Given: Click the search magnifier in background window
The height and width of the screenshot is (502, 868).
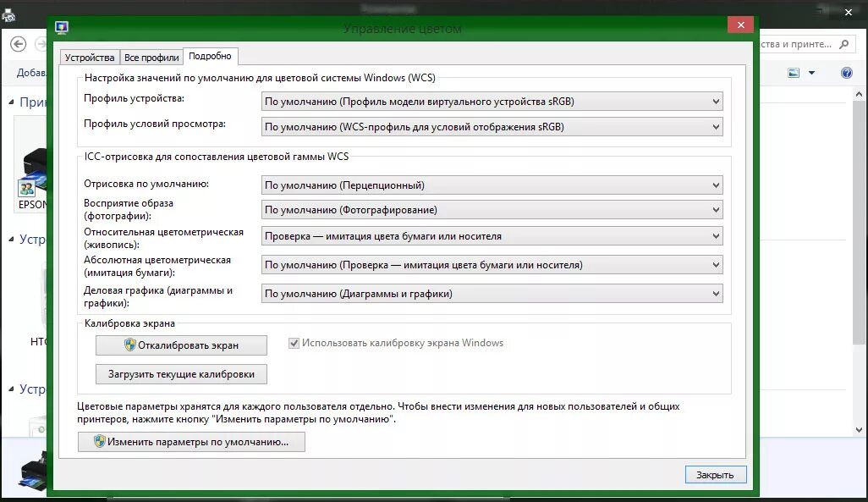Looking at the screenshot, I should point(843,44).
